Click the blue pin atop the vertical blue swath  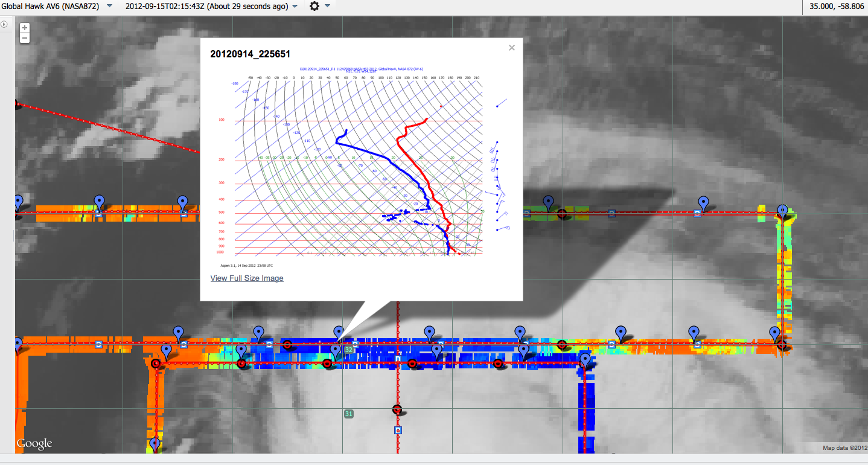click(x=585, y=361)
